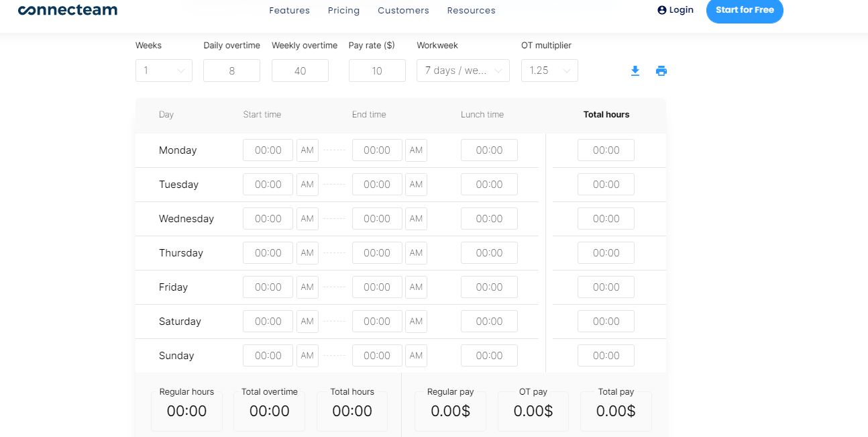Click the Regular hours summary value
Image resolution: width=868 pixels, height=437 pixels.
click(x=186, y=411)
